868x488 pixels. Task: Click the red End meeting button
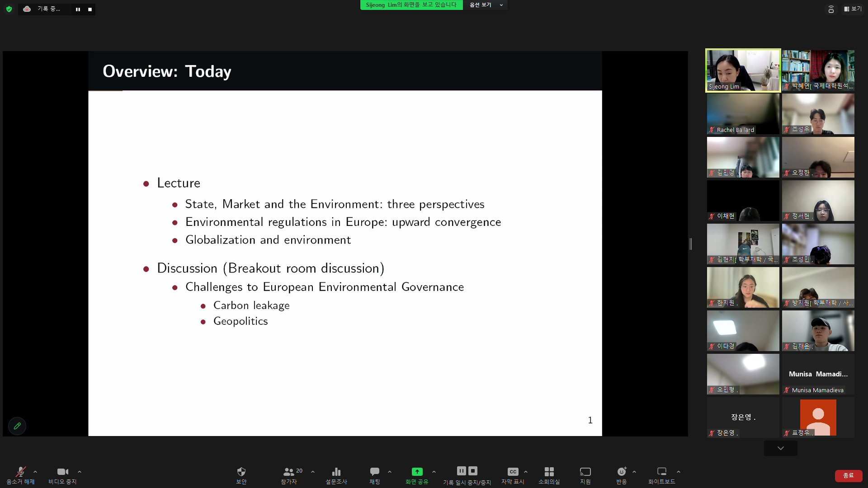coord(848,475)
